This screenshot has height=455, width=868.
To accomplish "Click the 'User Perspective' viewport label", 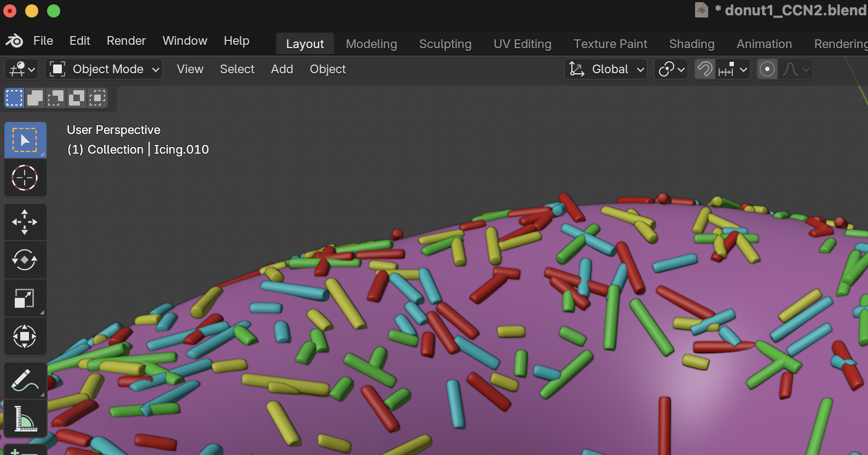I will [x=113, y=130].
